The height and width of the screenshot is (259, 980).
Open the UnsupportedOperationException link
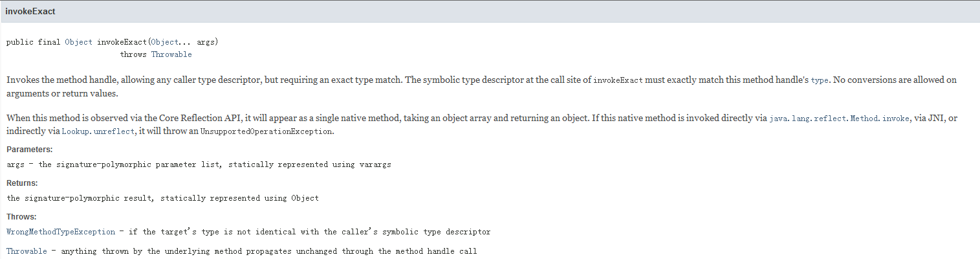tap(266, 131)
